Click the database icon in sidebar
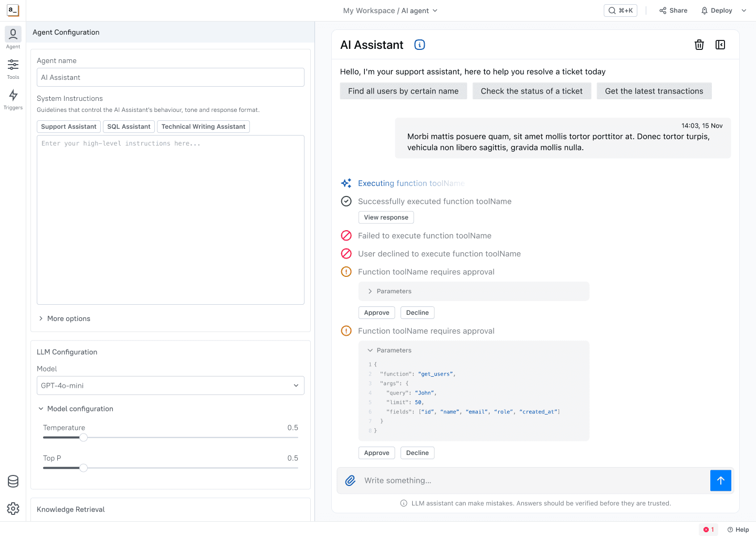The image size is (756, 538). point(13,481)
